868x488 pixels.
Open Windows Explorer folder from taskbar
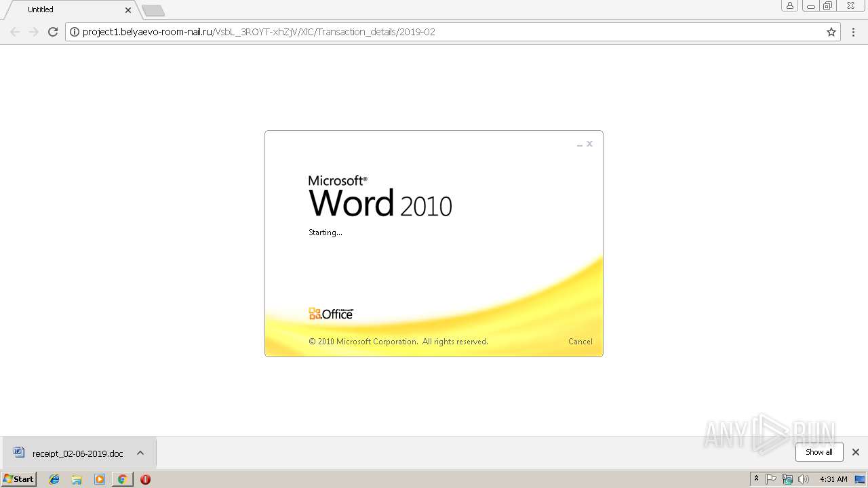pyautogui.click(x=77, y=479)
